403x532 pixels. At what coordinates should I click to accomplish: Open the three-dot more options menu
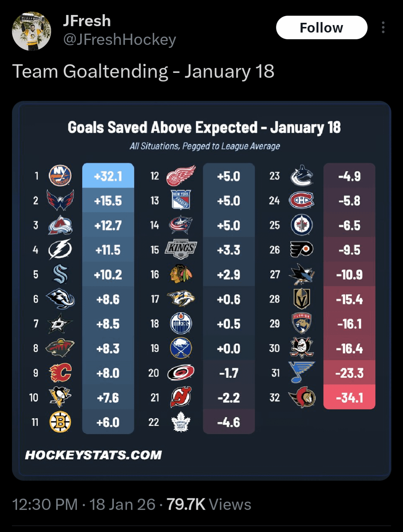(383, 28)
